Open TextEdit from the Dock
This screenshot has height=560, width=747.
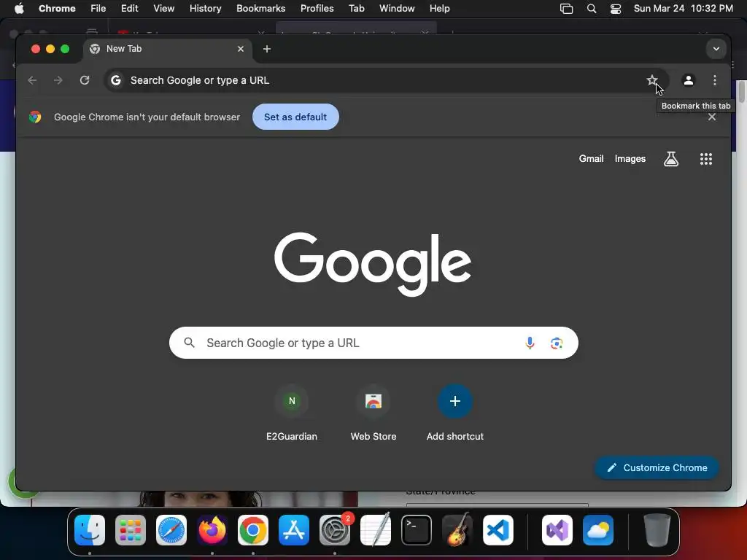coord(376,529)
